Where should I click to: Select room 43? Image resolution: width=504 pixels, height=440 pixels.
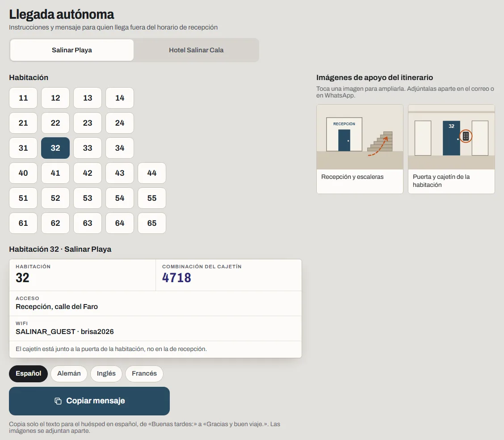(x=120, y=173)
